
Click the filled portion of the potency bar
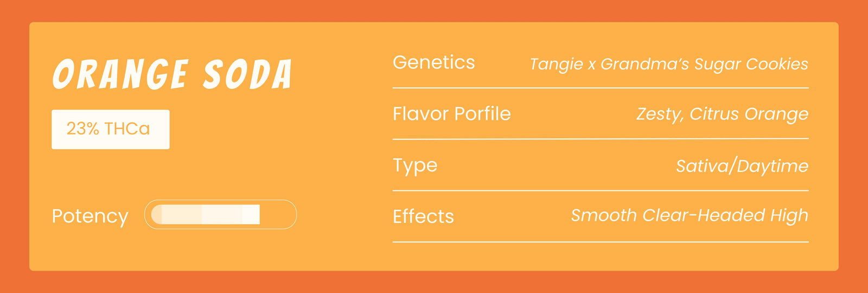(205, 214)
